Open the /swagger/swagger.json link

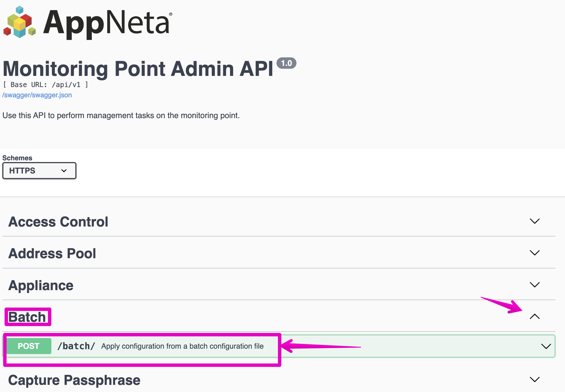37,95
